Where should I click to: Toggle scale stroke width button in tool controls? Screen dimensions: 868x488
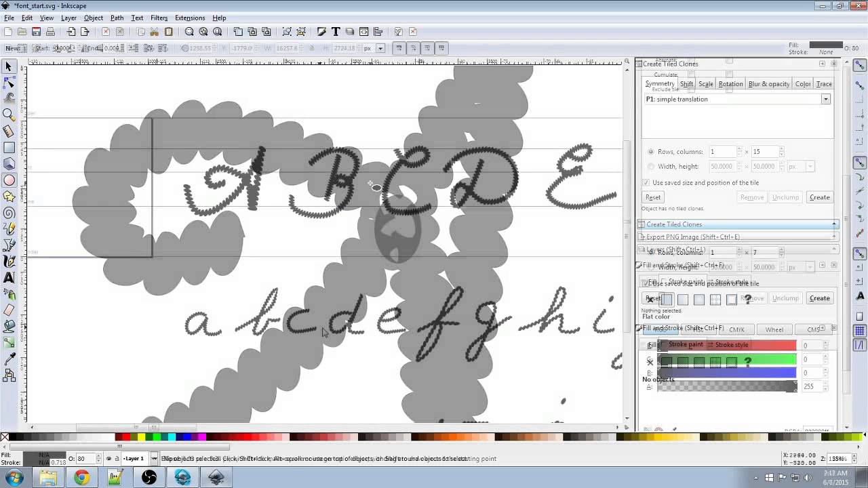tap(399, 48)
